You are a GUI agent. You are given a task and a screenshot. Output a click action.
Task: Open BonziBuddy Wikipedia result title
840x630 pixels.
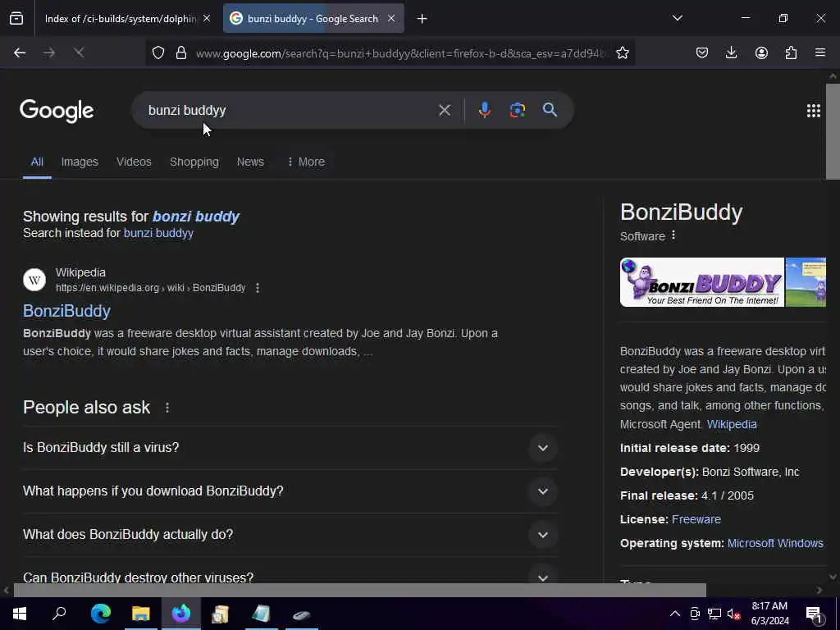point(66,311)
